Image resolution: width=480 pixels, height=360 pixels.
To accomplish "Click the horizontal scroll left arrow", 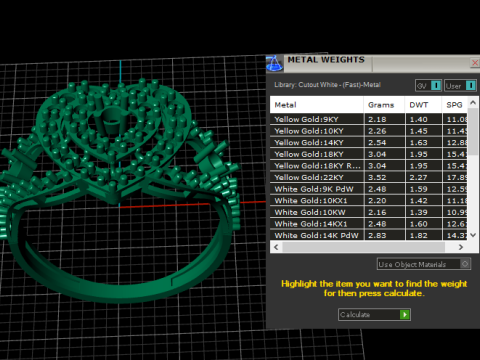I will (x=276, y=247).
